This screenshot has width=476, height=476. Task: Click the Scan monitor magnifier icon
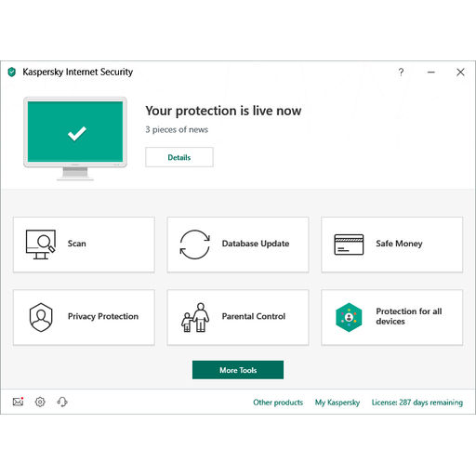[x=41, y=245]
